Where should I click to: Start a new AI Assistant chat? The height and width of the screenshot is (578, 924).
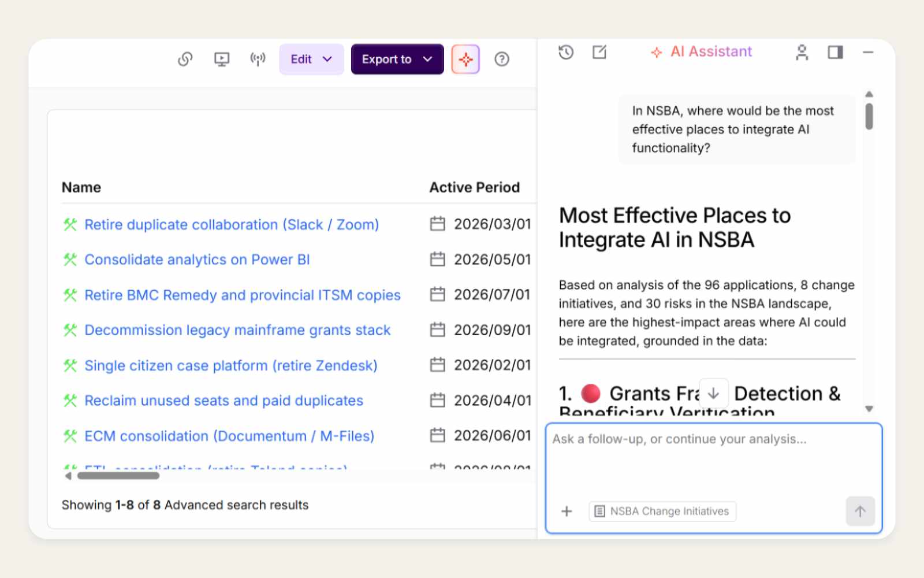(599, 52)
